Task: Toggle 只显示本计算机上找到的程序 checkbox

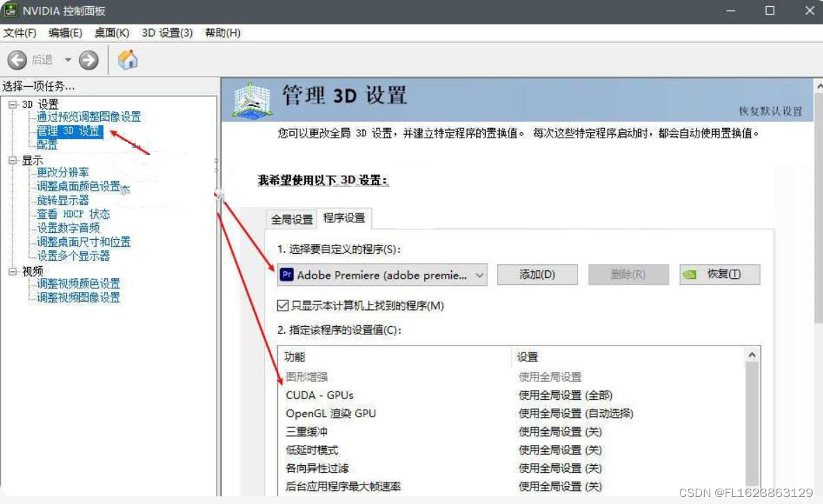Action: (282, 306)
